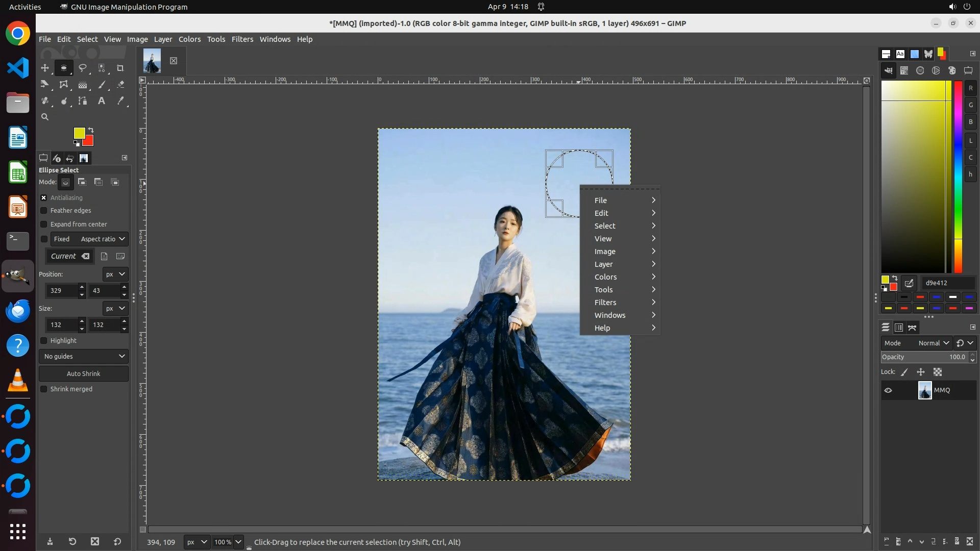Disable the Antialiasing checkbox
The width and height of the screenshot is (980, 551).
(44, 197)
